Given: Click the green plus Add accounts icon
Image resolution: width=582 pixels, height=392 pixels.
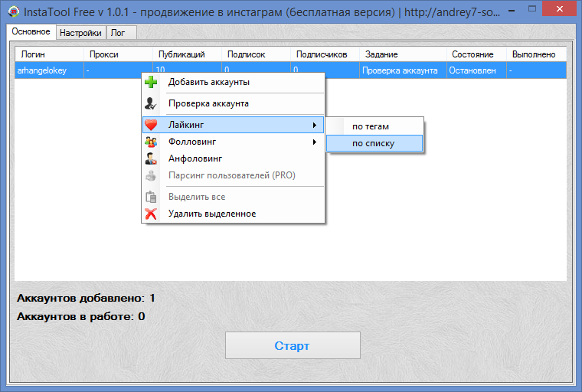Looking at the screenshot, I should coord(151,82).
